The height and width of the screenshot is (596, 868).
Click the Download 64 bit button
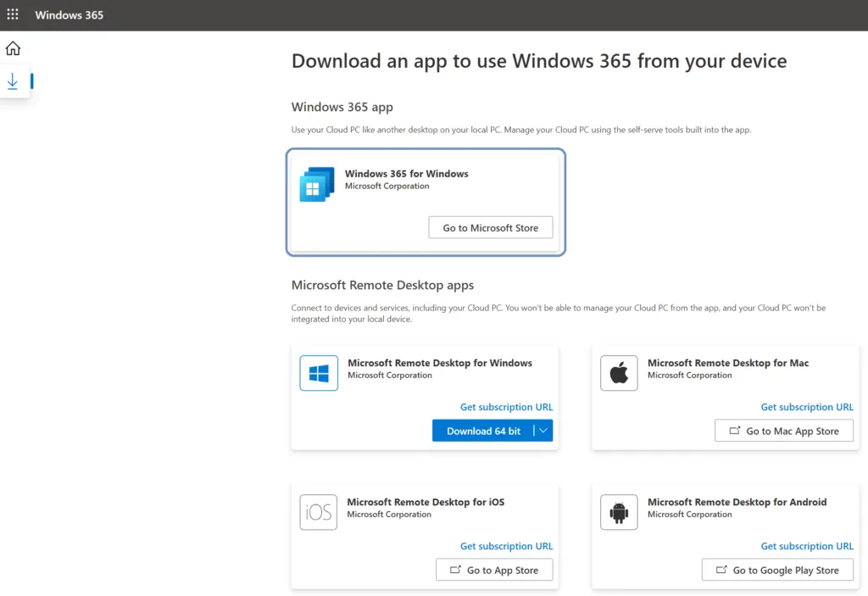pos(483,431)
